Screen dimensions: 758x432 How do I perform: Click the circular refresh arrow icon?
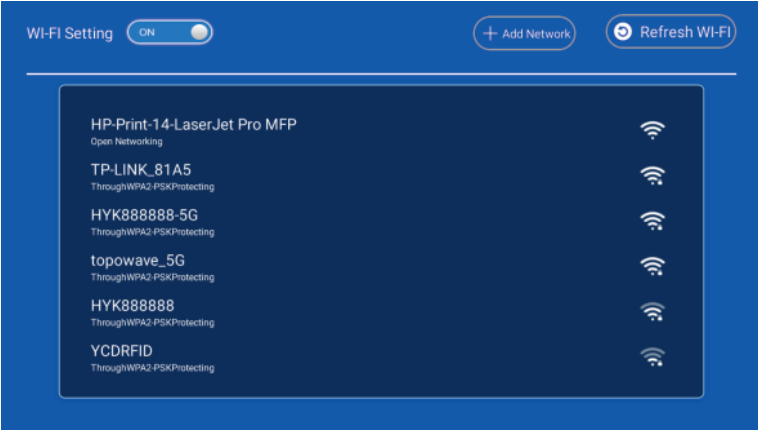[x=622, y=32]
